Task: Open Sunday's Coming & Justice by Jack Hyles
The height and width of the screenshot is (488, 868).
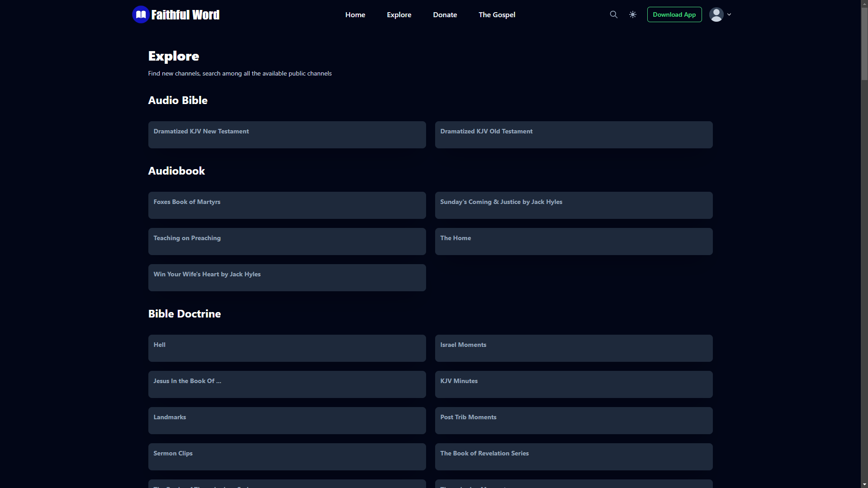Action: [x=574, y=205]
